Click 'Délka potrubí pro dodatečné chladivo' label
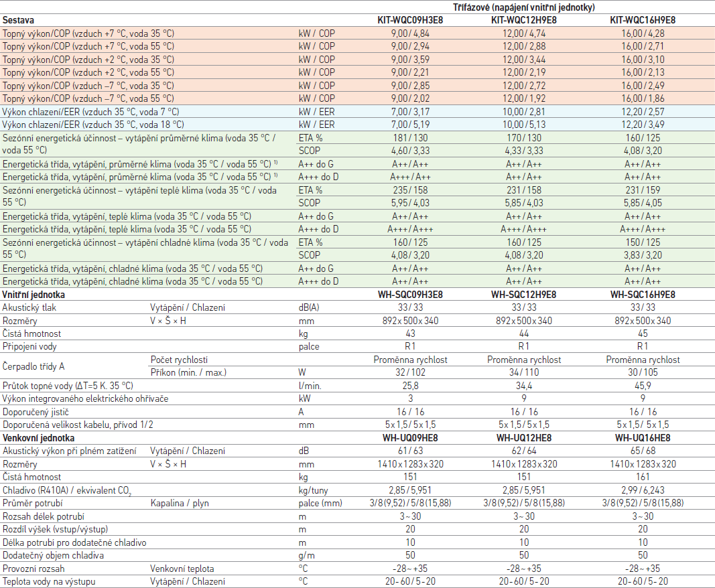 (x=74, y=543)
